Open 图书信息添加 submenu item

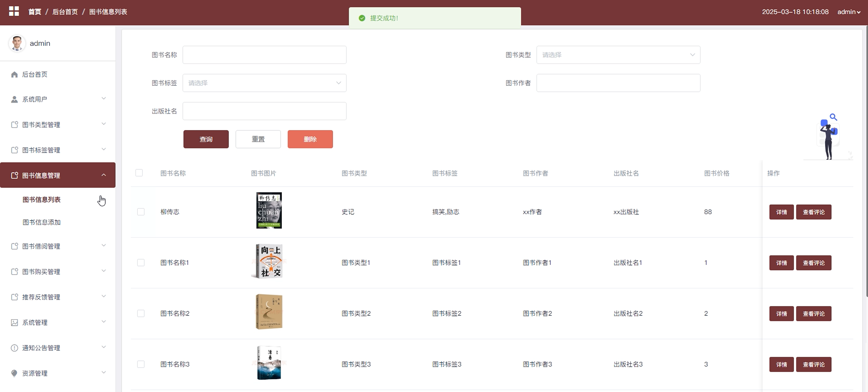41,222
